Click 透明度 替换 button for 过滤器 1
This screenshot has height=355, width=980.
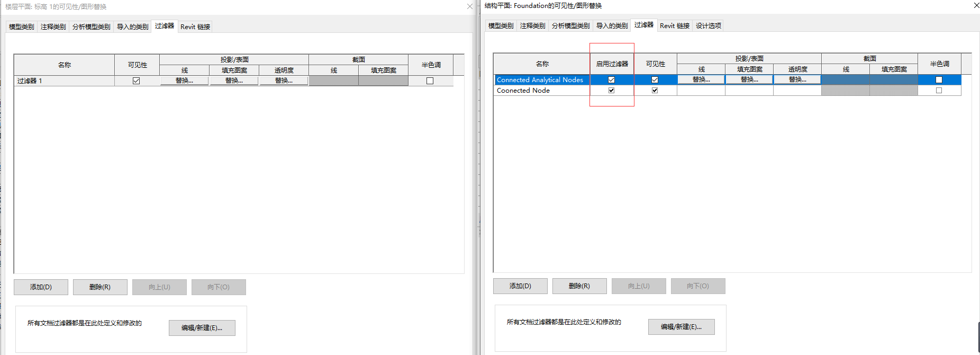pyautogui.click(x=284, y=81)
